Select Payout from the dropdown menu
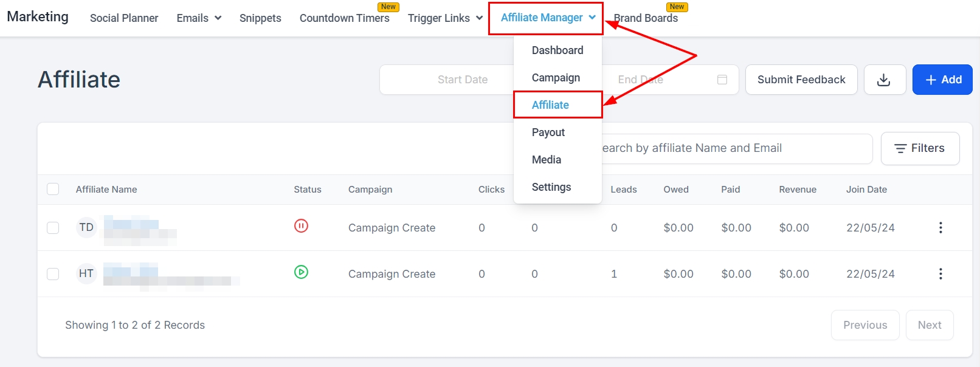 pyautogui.click(x=548, y=132)
